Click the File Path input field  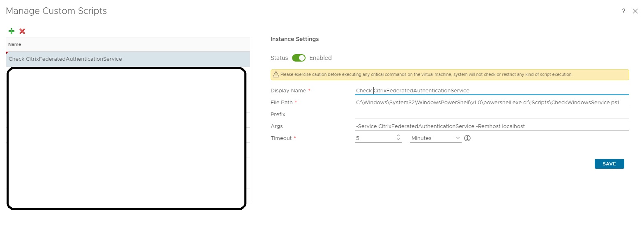491,103
